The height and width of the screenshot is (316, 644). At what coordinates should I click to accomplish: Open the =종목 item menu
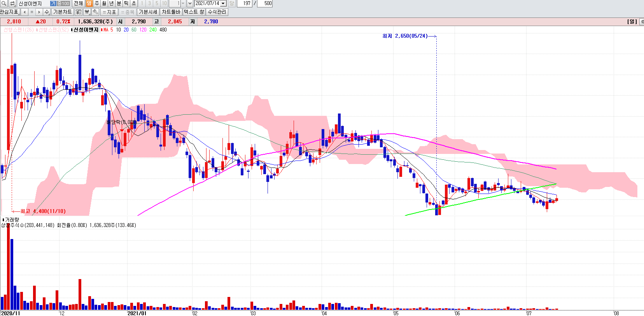pyautogui.click(x=128, y=12)
